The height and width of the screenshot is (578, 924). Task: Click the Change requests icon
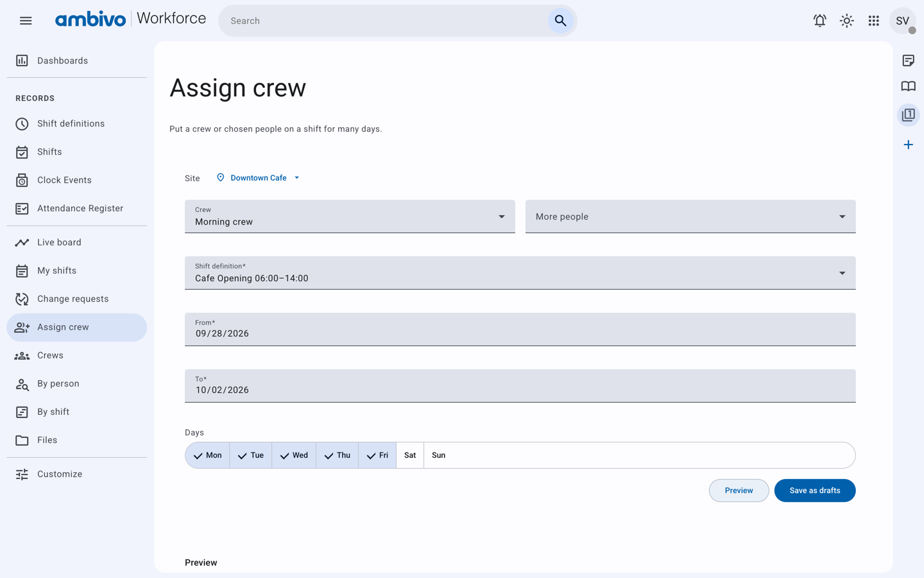point(22,299)
